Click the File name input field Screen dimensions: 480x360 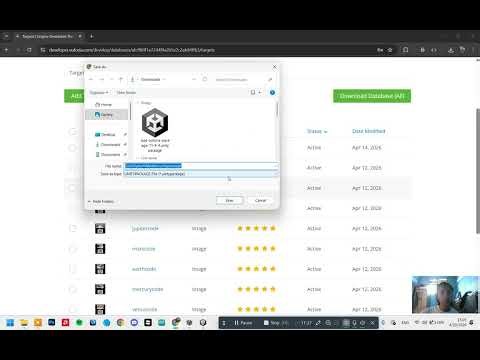(x=201, y=166)
